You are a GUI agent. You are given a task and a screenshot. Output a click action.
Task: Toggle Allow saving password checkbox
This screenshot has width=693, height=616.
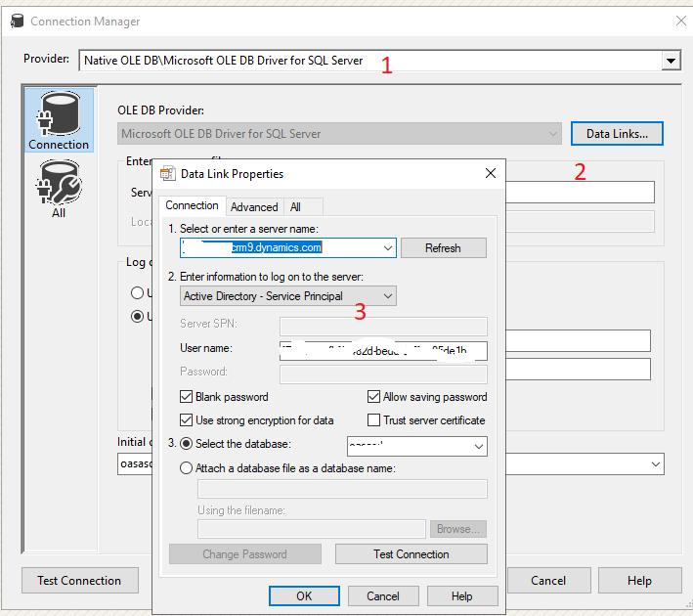[x=373, y=397]
